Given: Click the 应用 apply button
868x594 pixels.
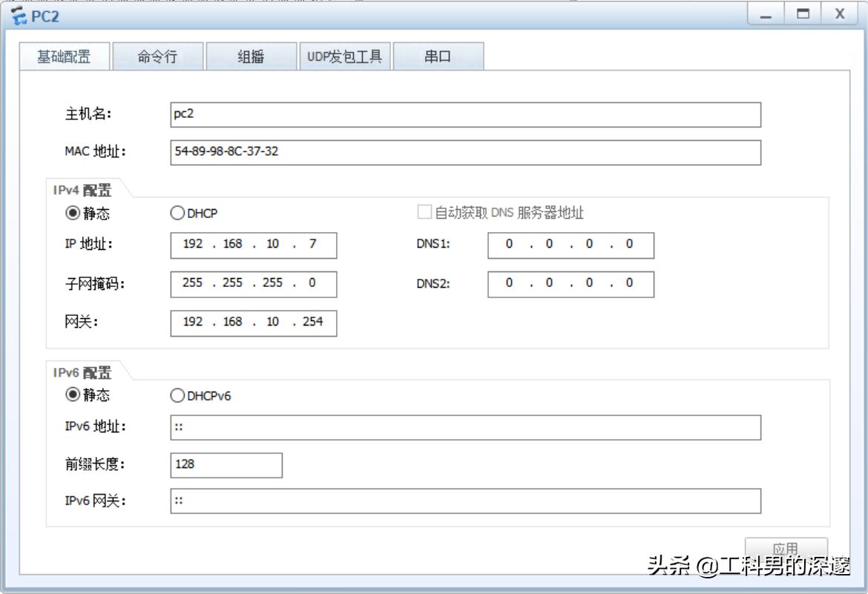Looking at the screenshot, I should click(x=786, y=549).
